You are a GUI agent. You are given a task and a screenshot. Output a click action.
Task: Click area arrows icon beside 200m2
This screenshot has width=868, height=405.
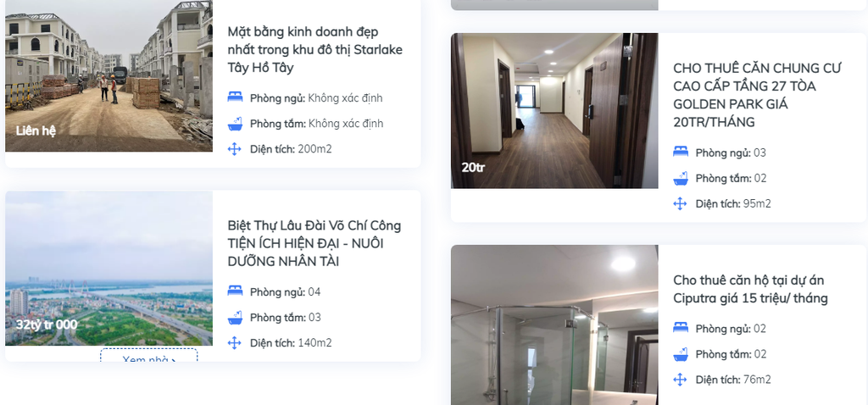click(x=235, y=149)
